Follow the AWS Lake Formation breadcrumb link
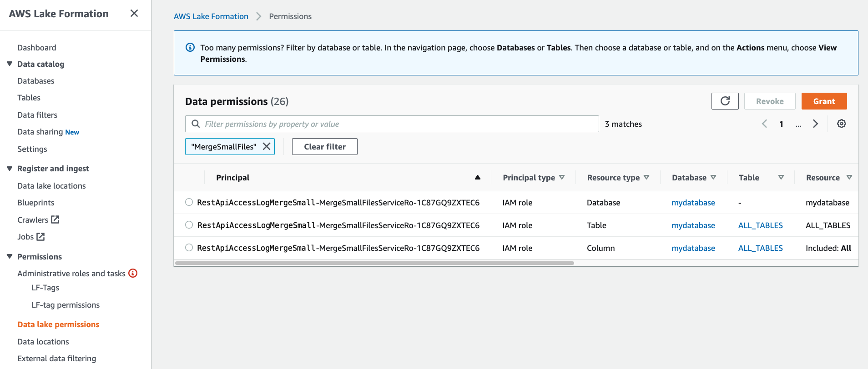The height and width of the screenshot is (369, 868). pos(211,16)
